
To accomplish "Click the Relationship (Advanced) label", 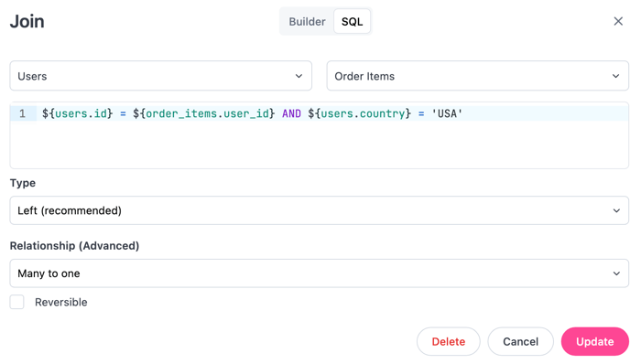I will [74, 246].
